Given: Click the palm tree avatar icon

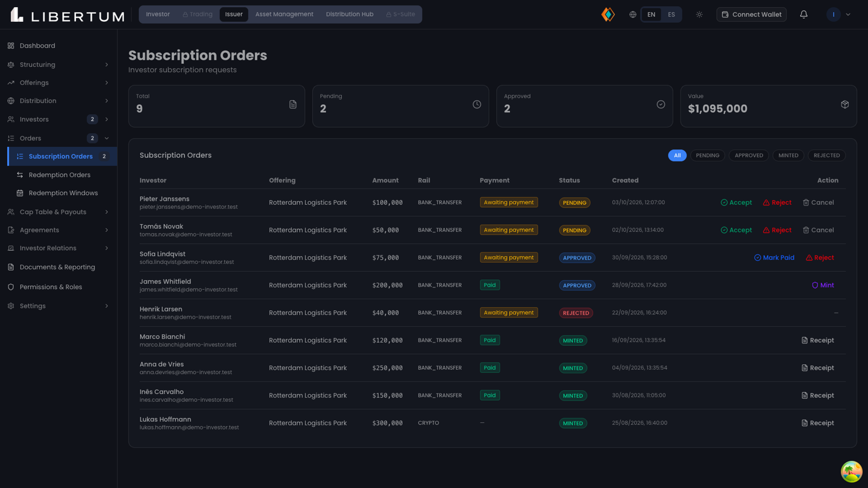Looking at the screenshot, I should (851, 472).
